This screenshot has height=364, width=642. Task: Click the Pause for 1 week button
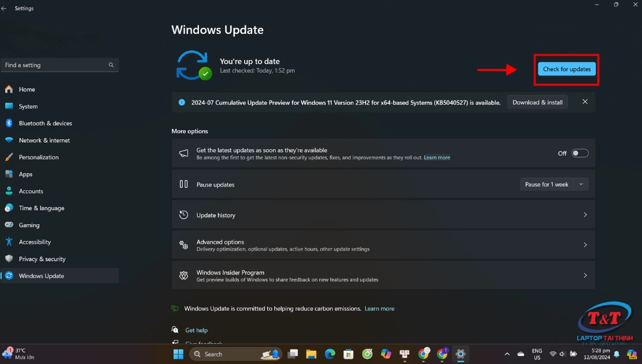[x=547, y=184]
